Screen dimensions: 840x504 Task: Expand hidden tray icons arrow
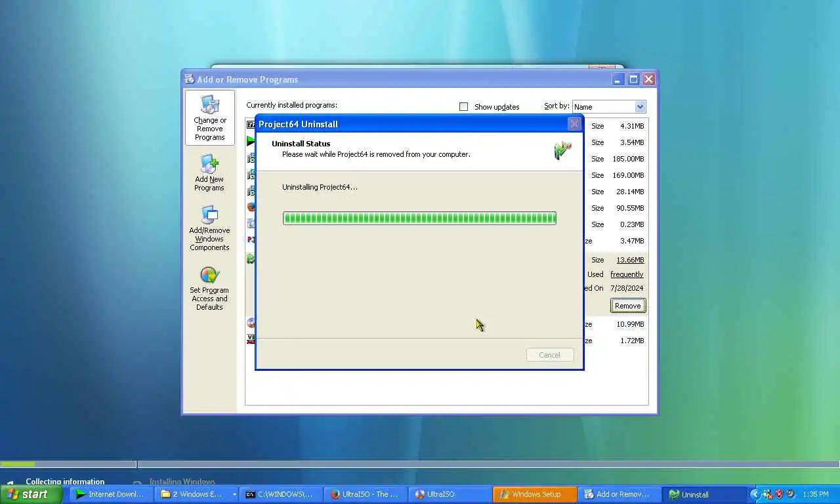click(x=755, y=494)
